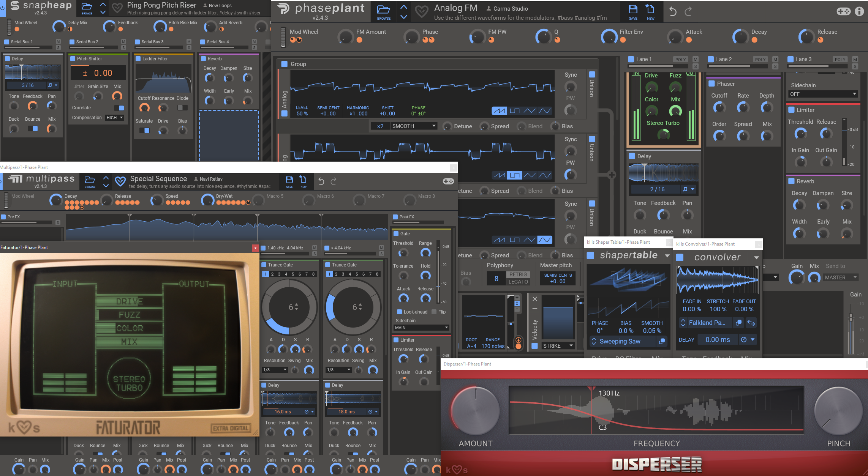Click Faturator EXTRA DIGITAL button
868x476 pixels.
pyautogui.click(x=230, y=429)
